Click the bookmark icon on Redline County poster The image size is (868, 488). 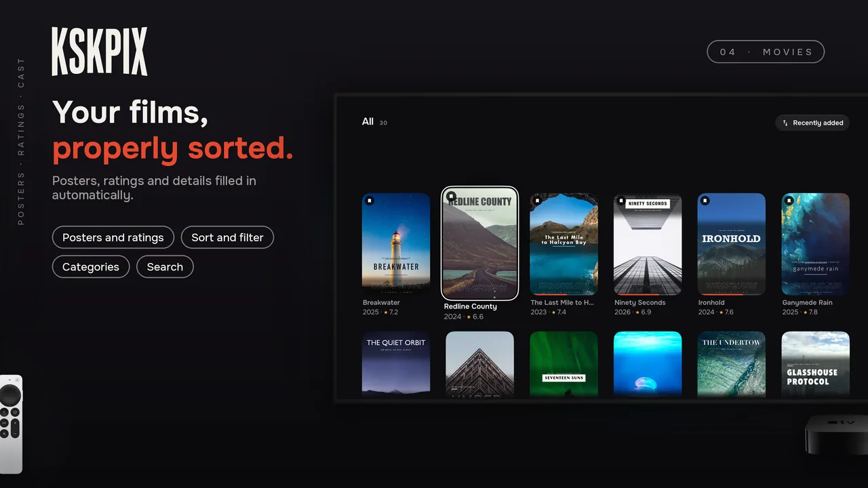[452, 197]
